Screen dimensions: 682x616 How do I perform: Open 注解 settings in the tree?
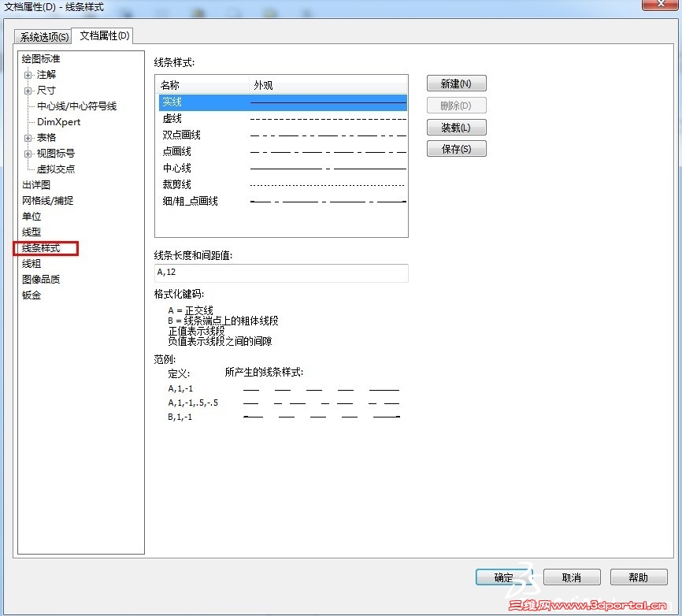(46, 74)
